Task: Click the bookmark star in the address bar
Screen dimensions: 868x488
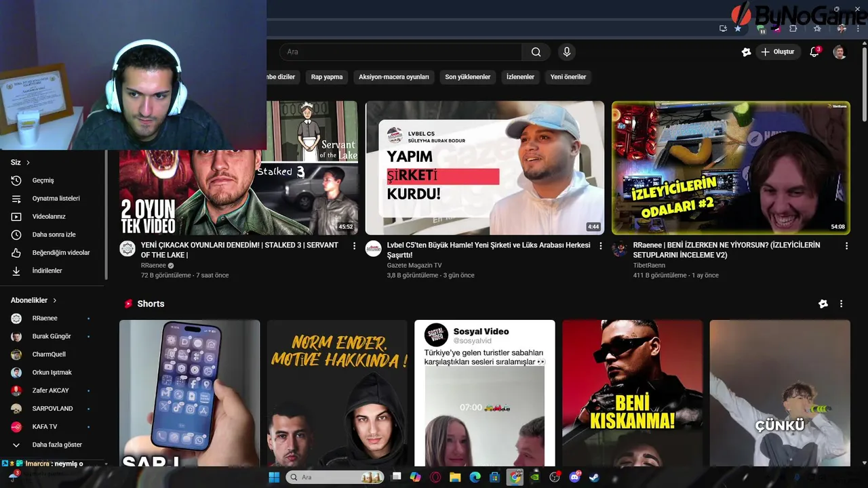Action: [x=738, y=28]
